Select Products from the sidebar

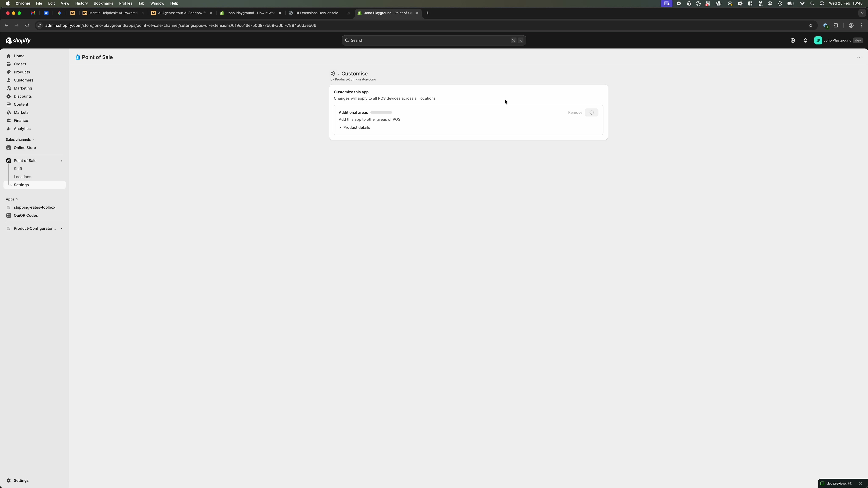[22, 72]
